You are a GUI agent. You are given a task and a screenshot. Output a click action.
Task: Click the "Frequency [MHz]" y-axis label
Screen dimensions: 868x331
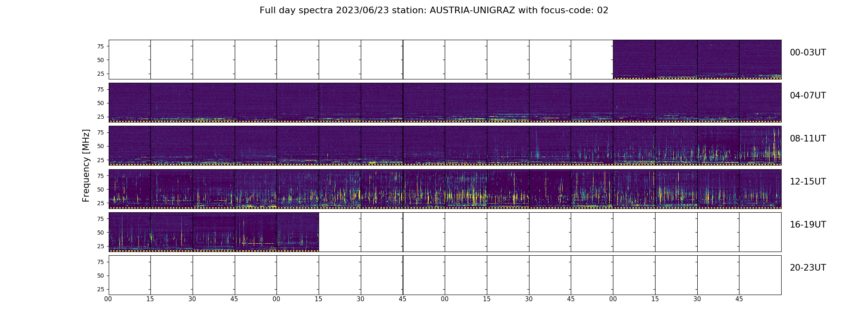[86, 165]
